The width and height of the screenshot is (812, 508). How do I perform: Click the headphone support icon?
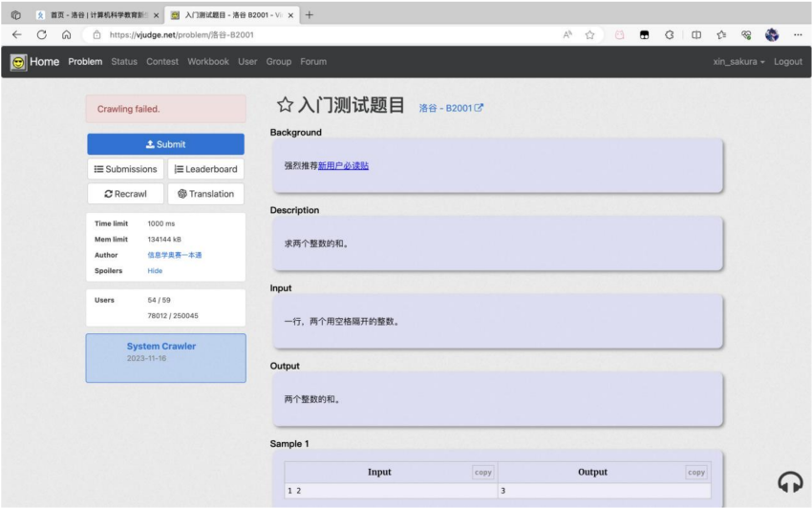[790, 481]
